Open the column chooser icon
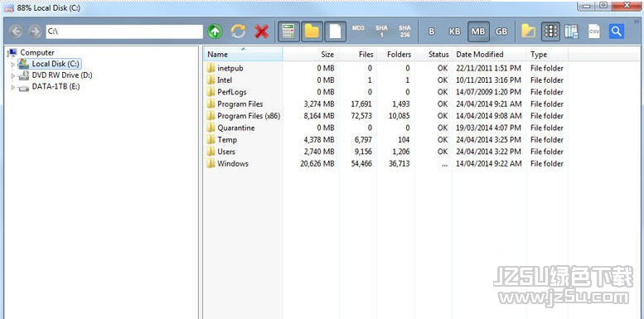Image resolution: width=644 pixels, height=319 pixels. click(571, 31)
